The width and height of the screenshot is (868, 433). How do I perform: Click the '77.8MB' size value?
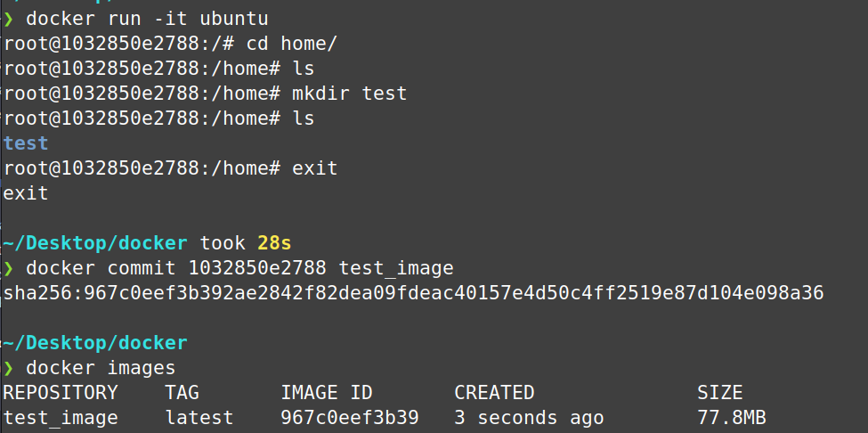pyautogui.click(x=731, y=417)
